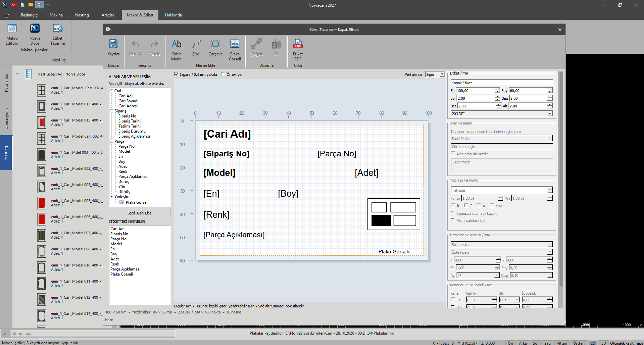Toggle Izgara 0,5 mm yakala checkbox
The width and height of the screenshot is (644, 345).
pyautogui.click(x=177, y=74)
